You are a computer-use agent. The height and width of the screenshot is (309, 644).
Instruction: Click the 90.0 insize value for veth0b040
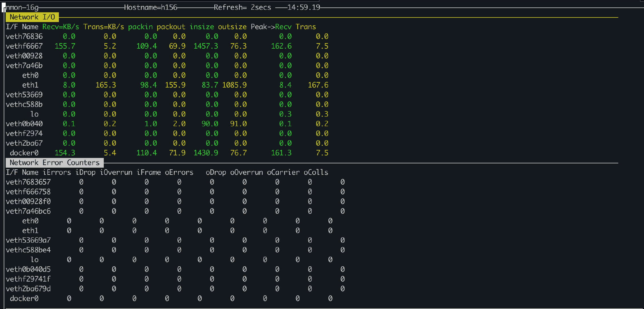pos(210,124)
